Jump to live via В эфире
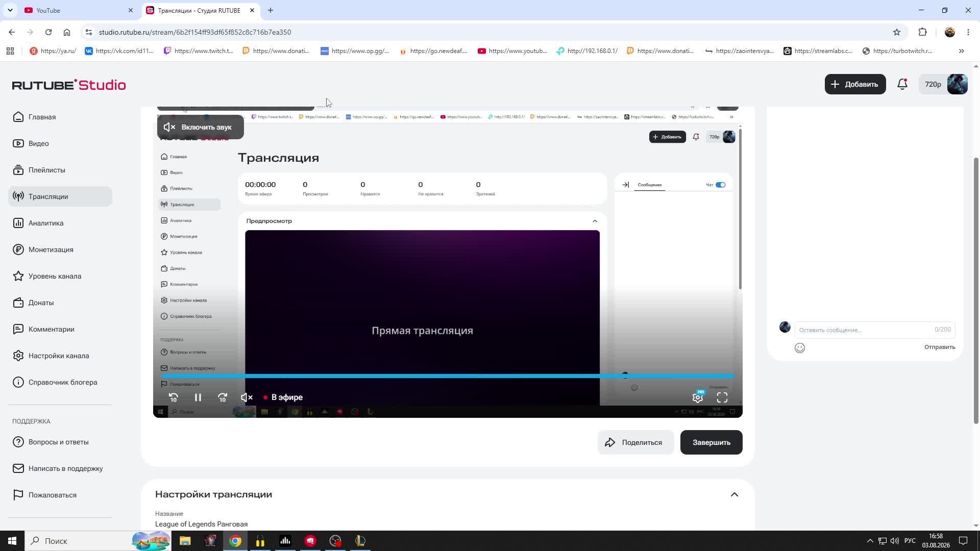980x551 pixels. tap(283, 397)
